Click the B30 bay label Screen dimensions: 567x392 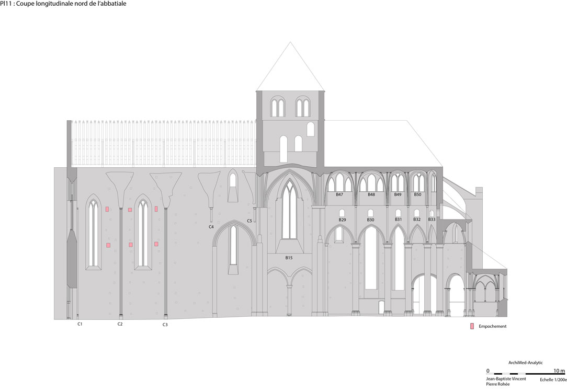click(x=370, y=220)
